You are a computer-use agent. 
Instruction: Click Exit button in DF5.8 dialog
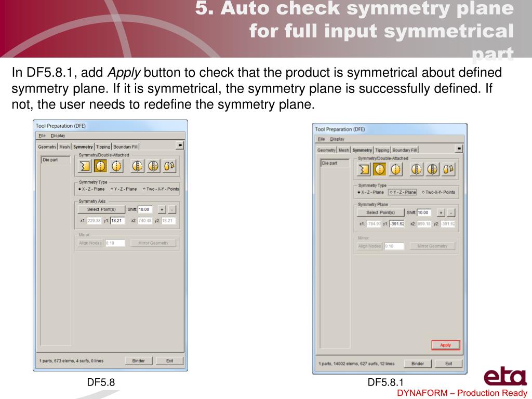coord(170,361)
